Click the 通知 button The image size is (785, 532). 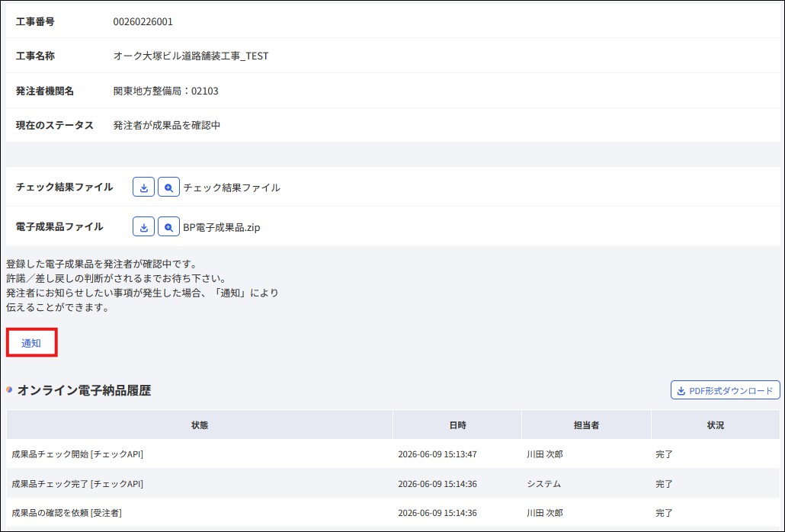click(31, 343)
